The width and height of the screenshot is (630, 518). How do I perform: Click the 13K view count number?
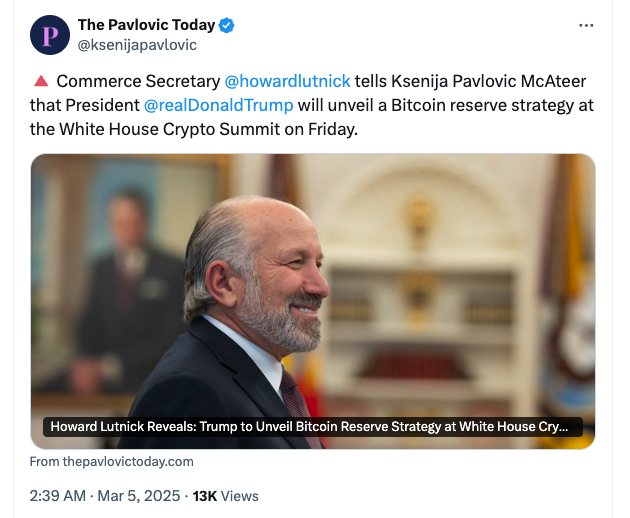click(x=204, y=496)
